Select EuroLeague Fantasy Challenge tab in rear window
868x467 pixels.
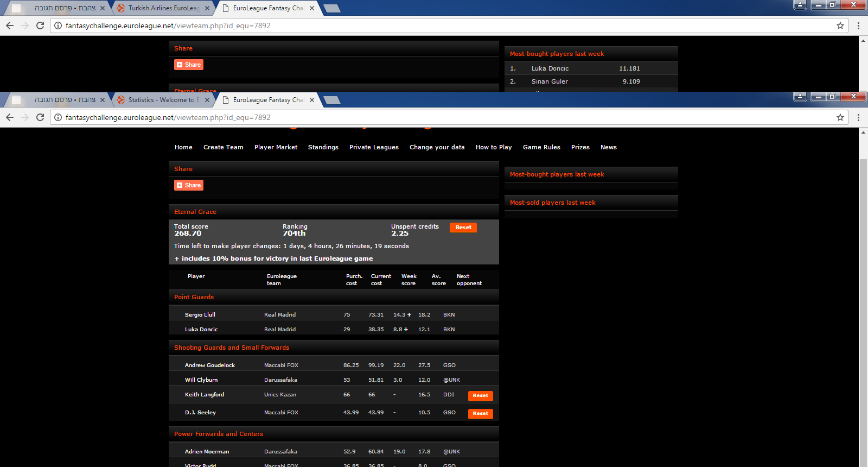(268, 8)
